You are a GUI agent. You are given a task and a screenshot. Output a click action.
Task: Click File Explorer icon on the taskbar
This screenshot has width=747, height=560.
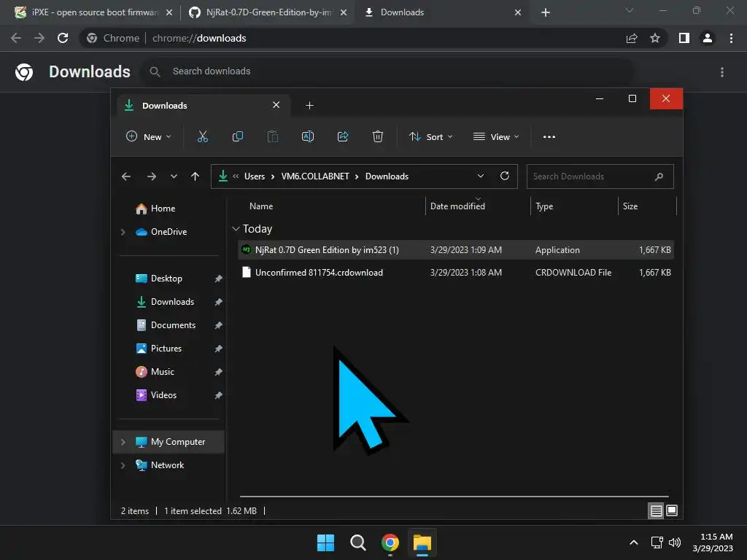pos(422,542)
